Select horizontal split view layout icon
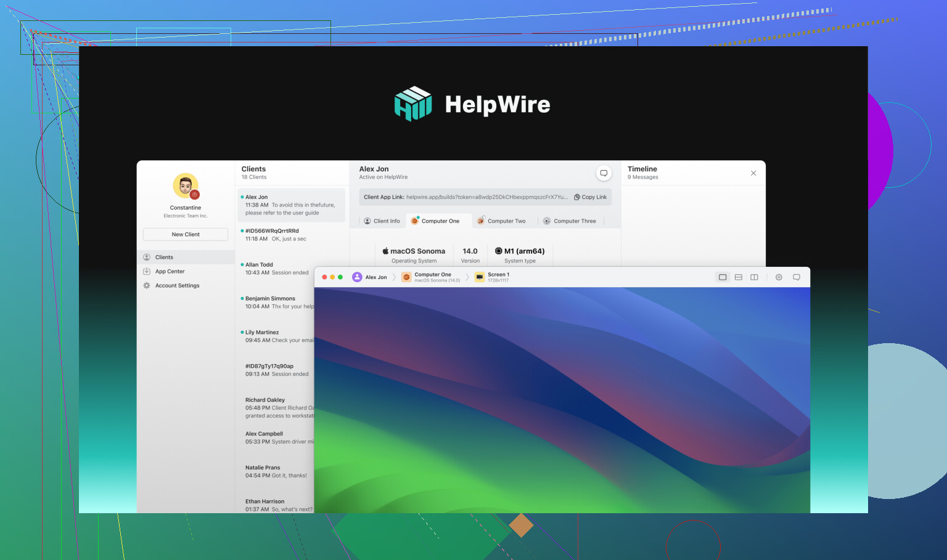 [739, 277]
